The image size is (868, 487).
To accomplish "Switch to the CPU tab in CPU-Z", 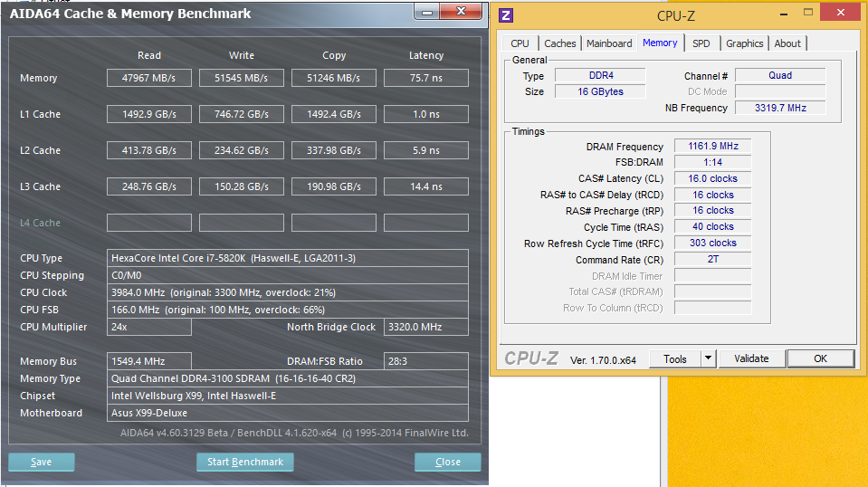I will [x=520, y=43].
